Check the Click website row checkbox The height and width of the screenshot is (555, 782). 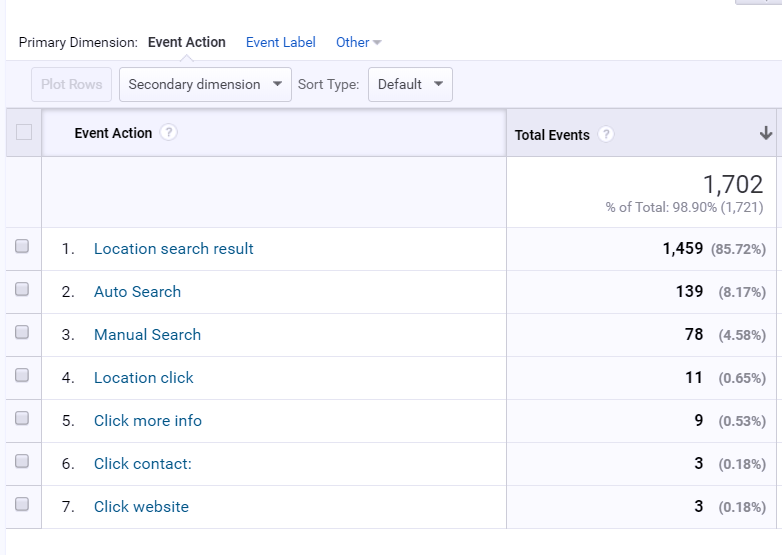click(x=22, y=504)
